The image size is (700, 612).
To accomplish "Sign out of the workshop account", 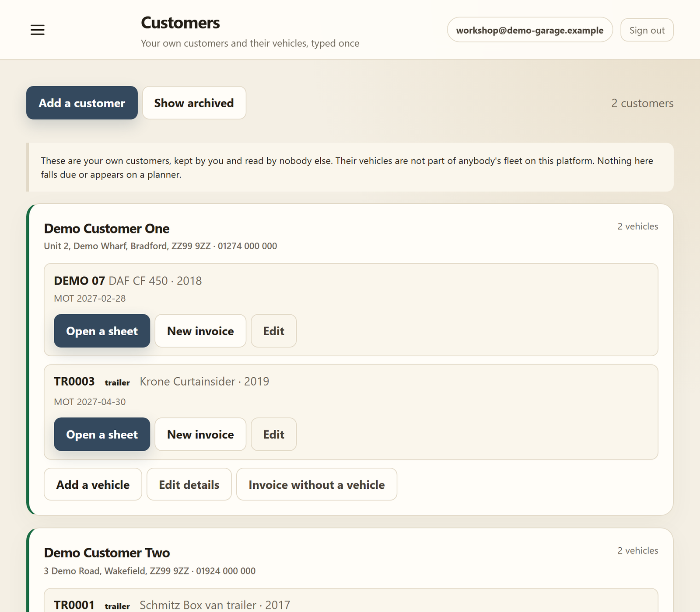I will tap(647, 30).
